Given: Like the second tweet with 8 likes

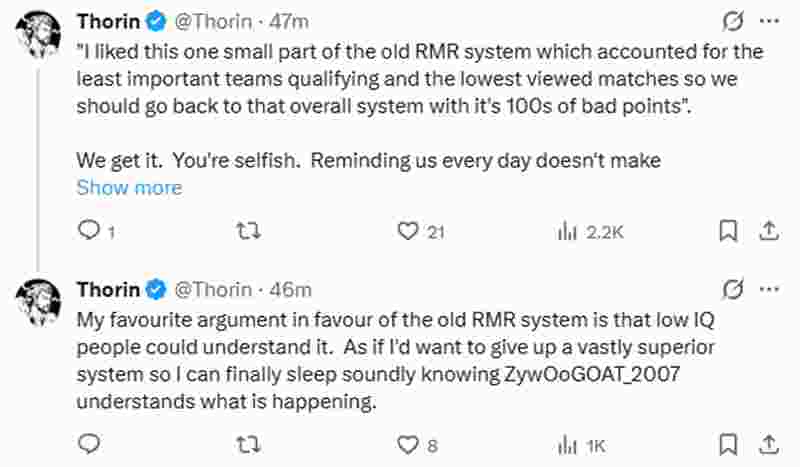Looking at the screenshot, I should (x=406, y=443).
